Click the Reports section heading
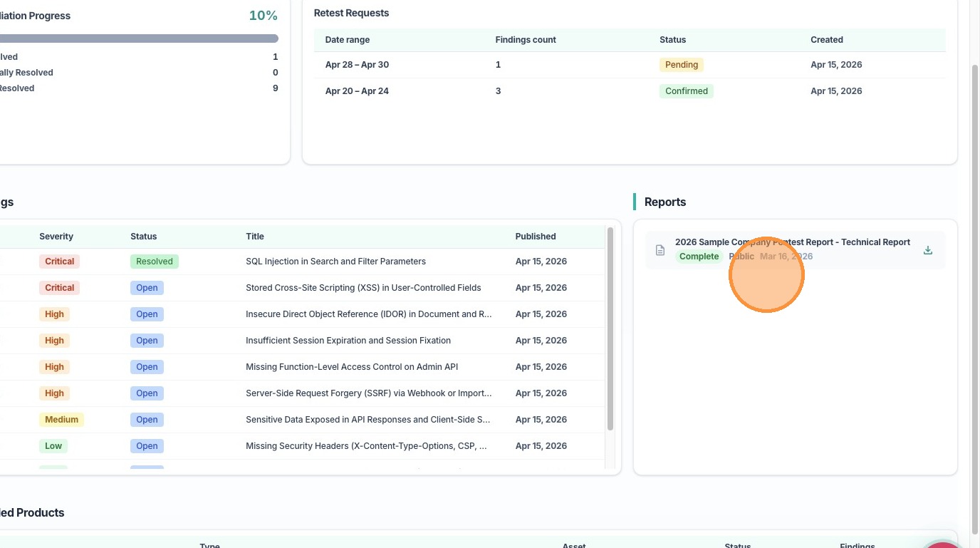This screenshot has width=980, height=548. coord(665,202)
